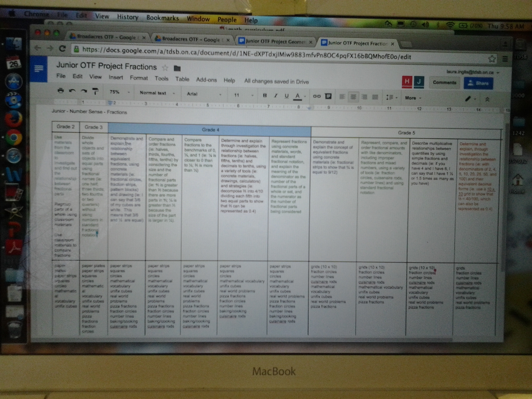The height and width of the screenshot is (399, 532).
Task: Open the Table menu
Action: point(182,79)
